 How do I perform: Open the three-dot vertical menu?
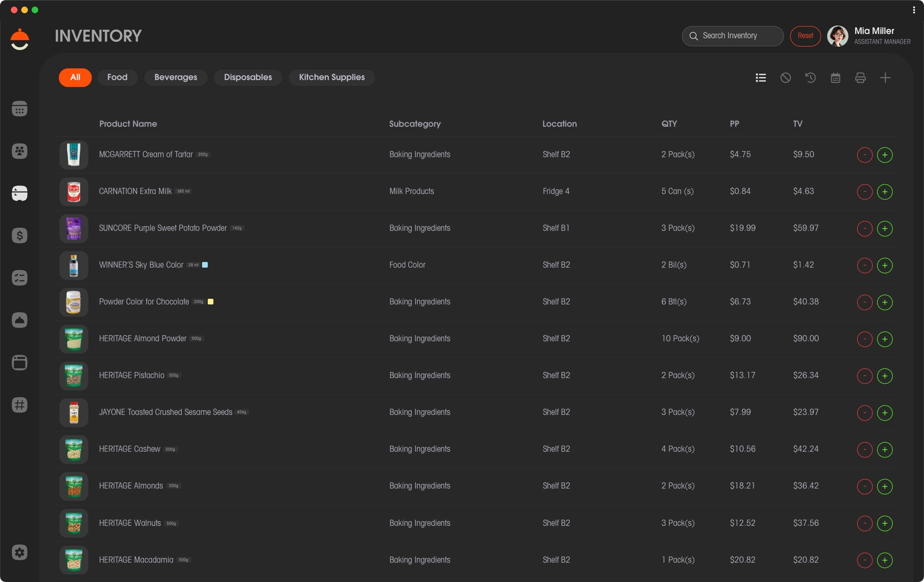(x=914, y=10)
